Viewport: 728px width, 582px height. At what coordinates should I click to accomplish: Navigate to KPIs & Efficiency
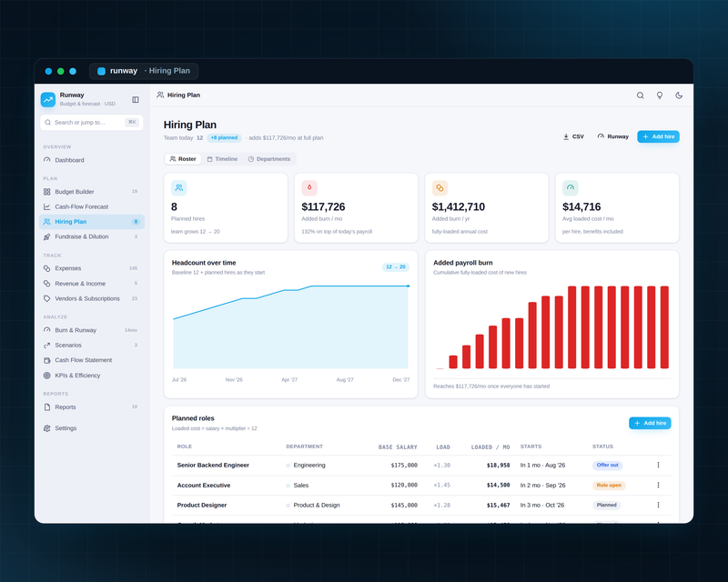pos(92,376)
